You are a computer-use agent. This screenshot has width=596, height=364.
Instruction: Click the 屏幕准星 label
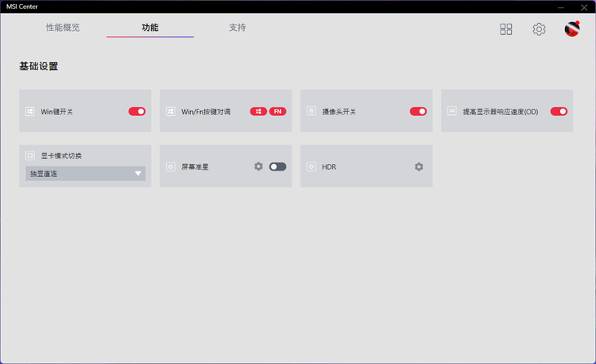tap(195, 166)
